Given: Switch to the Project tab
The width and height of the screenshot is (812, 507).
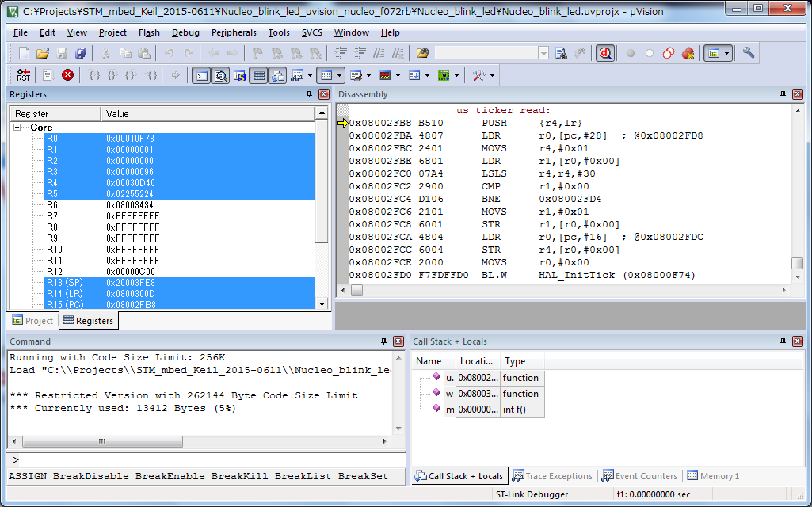Looking at the screenshot, I should 32,321.
